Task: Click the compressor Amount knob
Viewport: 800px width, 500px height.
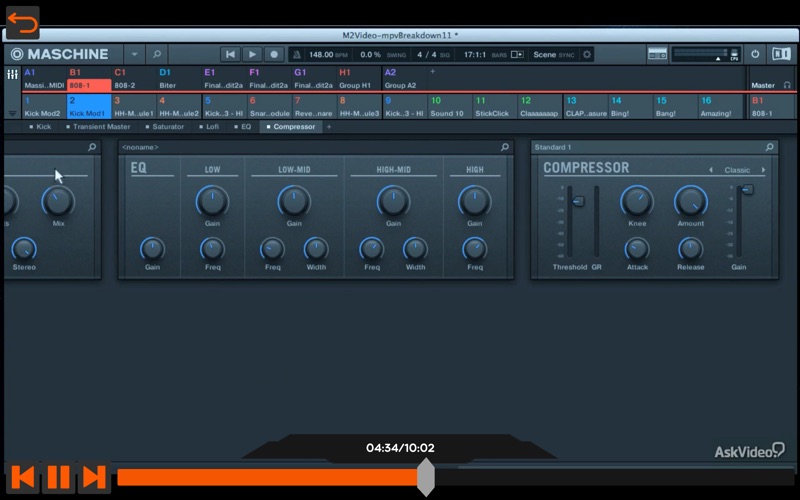Action: click(x=691, y=201)
